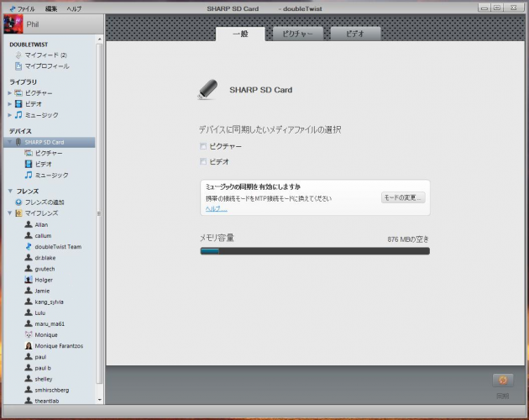This screenshot has width=529, height=420.
Task: Click the Phil username label
Action: pos(33,24)
